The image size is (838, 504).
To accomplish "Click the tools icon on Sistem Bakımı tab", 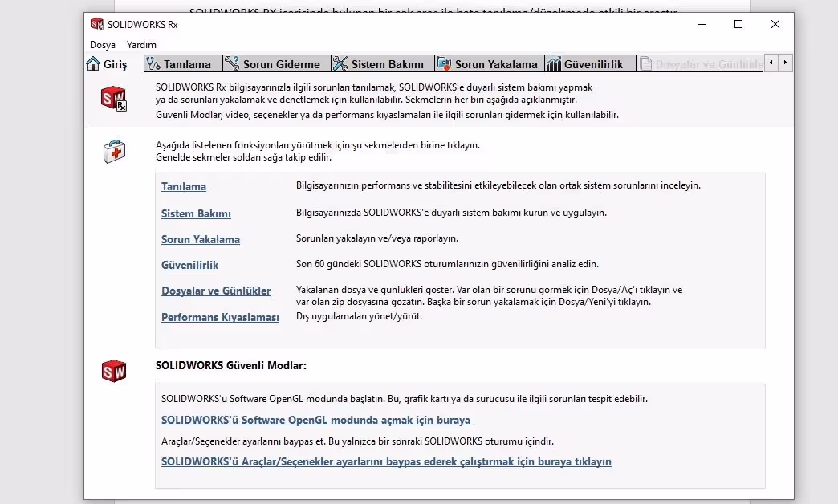I will [340, 63].
